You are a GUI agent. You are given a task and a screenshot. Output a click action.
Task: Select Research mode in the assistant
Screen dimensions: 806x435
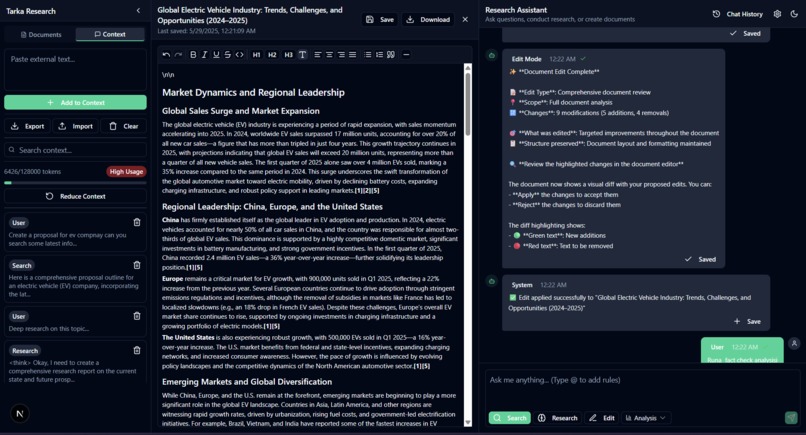pyautogui.click(x=558, y=418)
